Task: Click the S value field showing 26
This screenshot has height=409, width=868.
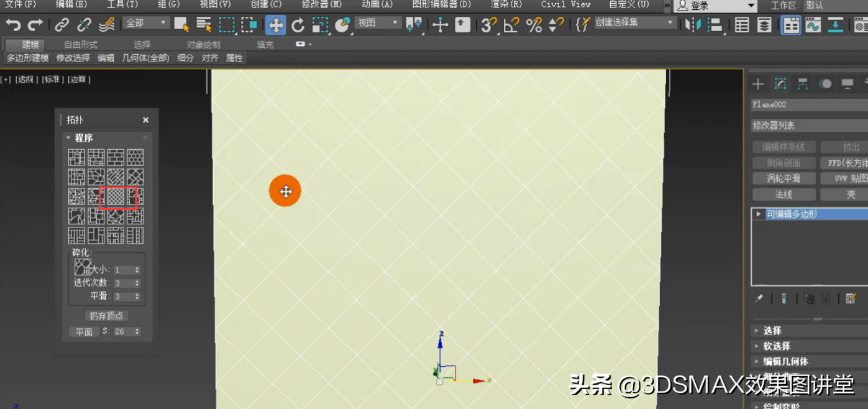Action: click(x=122, y=332)
